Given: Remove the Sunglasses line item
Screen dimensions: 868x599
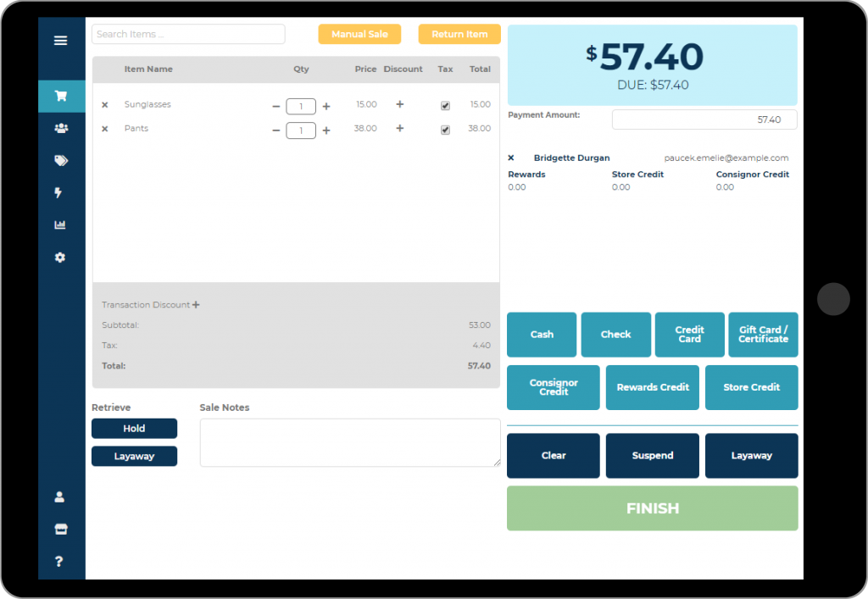Looking at the screenshot, I should pos(104,104).
